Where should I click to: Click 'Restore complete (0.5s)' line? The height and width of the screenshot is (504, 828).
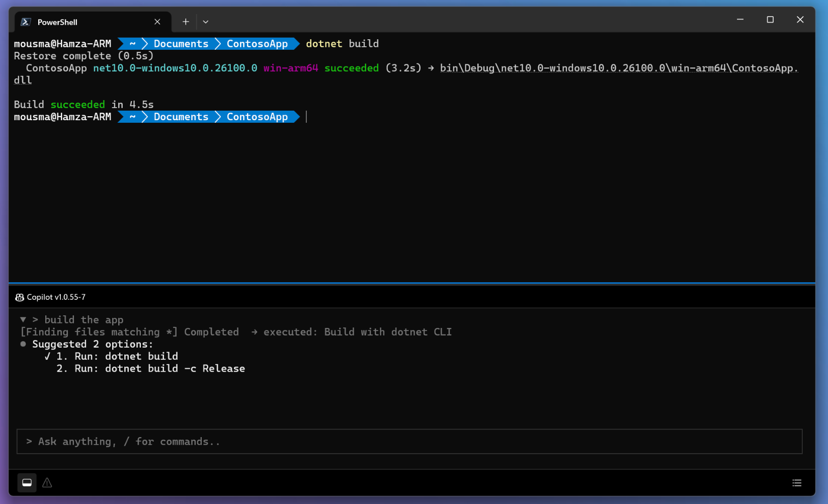[84, 56]
